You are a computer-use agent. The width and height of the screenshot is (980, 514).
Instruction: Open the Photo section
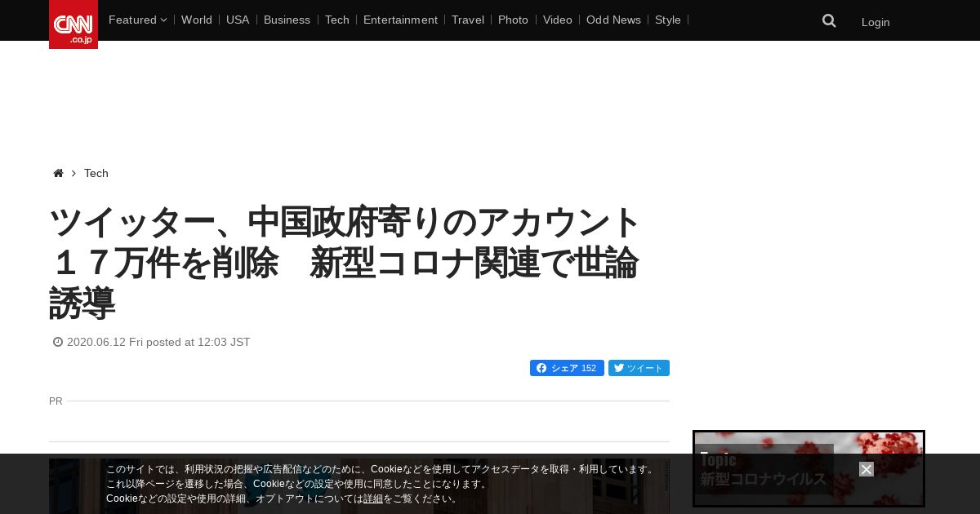[x=513, y=20]
